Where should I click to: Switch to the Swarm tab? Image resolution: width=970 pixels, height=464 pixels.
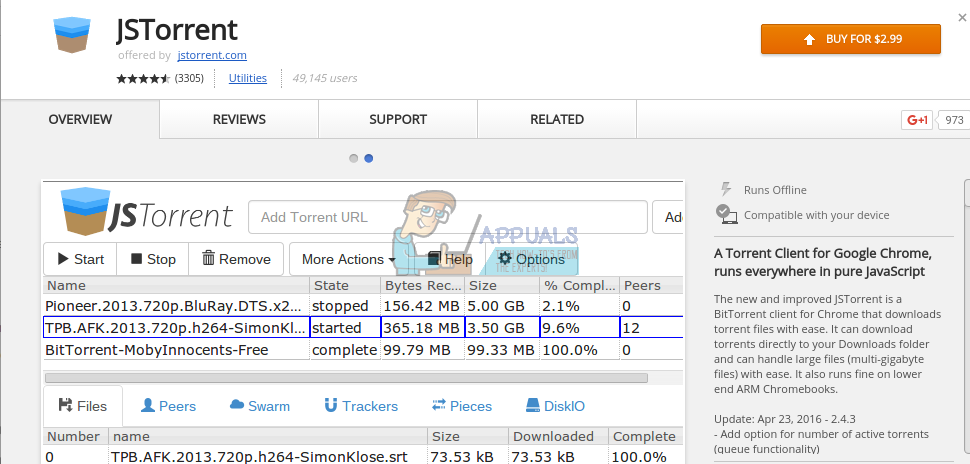click(259, 406)
